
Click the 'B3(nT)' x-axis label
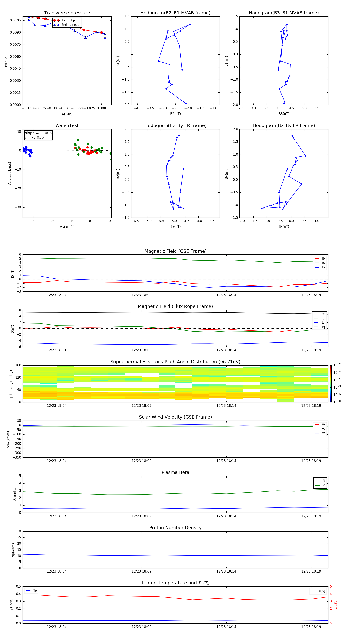(284, 114)
